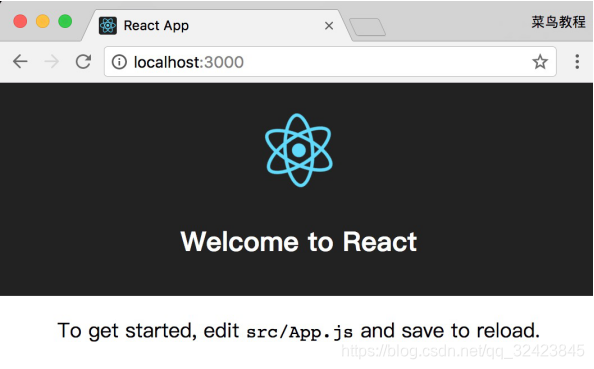Image resolution: width=594 pixels, height=369 pixels.
Task: Click the Welcome to React heading
Action: tap(299, 241)
